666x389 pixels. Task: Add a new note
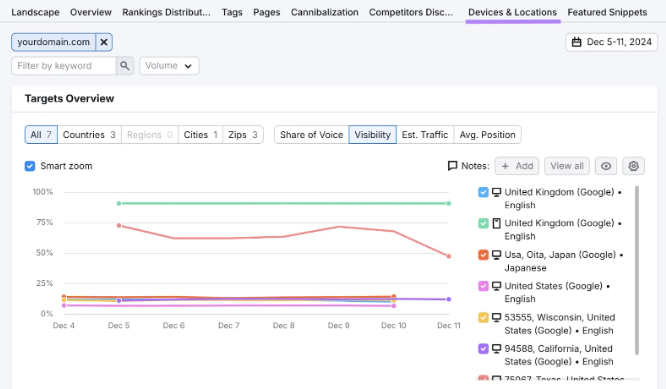(517, 166)
